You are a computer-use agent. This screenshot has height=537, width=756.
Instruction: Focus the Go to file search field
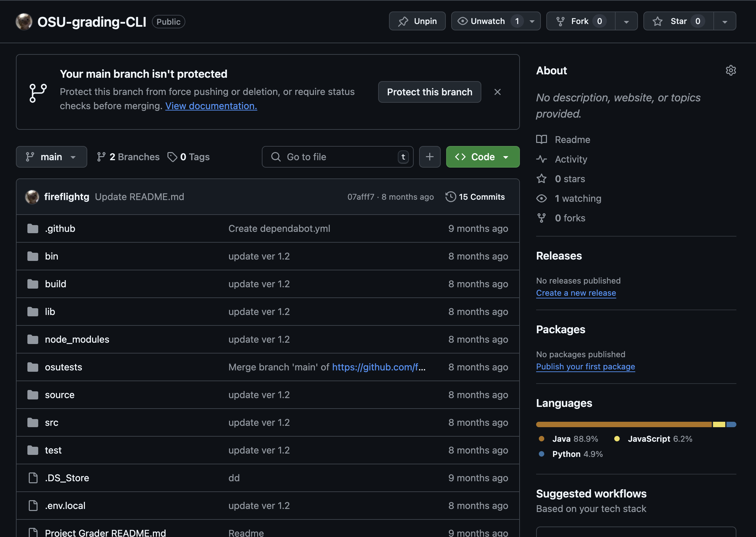point(338,157)
